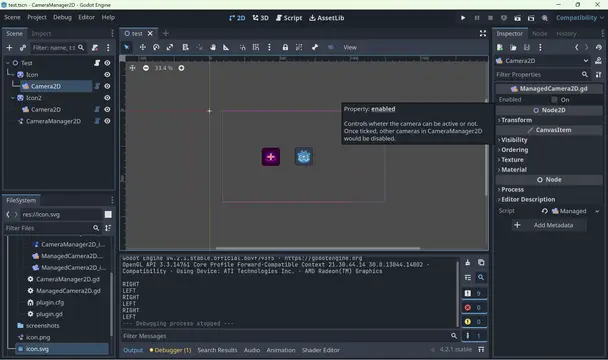This screenshot has width=608, height=360.
Task: Open the View menu in viewport toolbar
Action: pyautogui.click(x=350, y=47)
